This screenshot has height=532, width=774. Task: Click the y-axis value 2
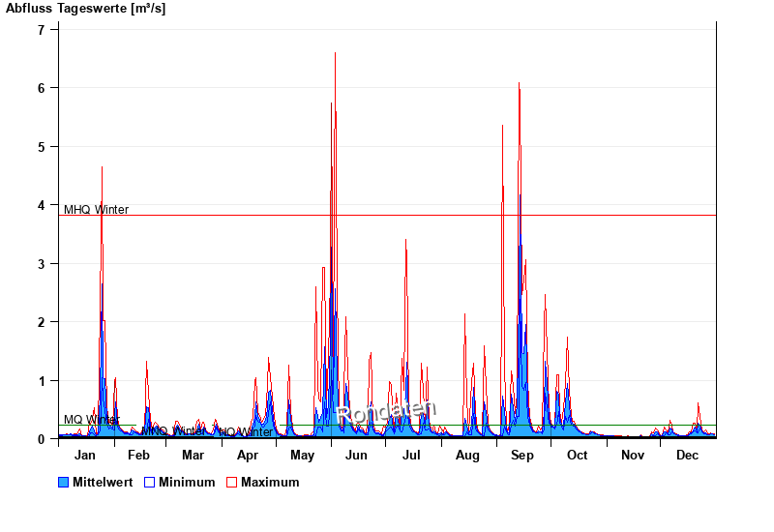(42, 322)
